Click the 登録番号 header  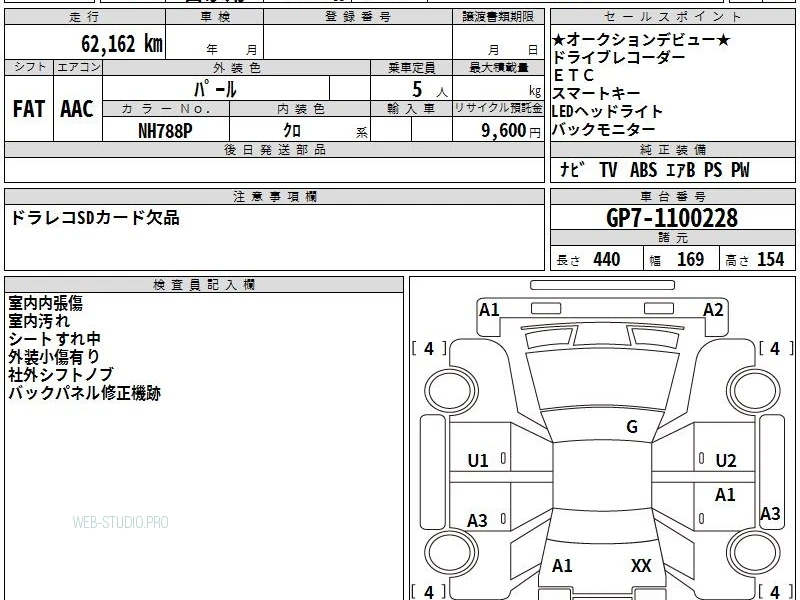click(x=358, y=17)
